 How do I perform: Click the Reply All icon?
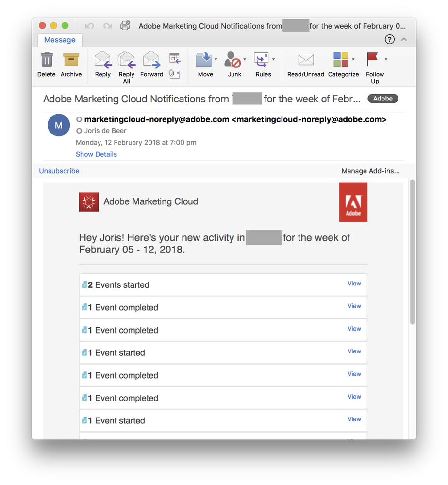point(126,60)
